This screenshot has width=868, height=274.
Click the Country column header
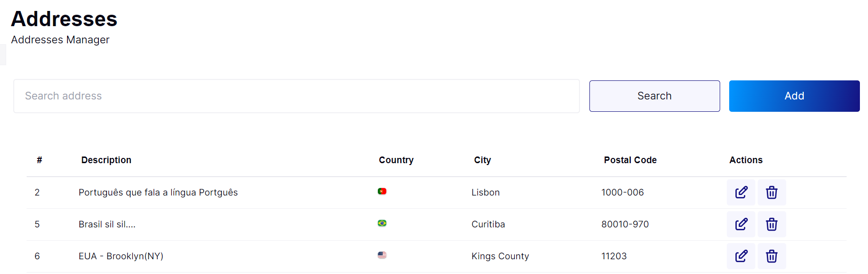point(396,160)
